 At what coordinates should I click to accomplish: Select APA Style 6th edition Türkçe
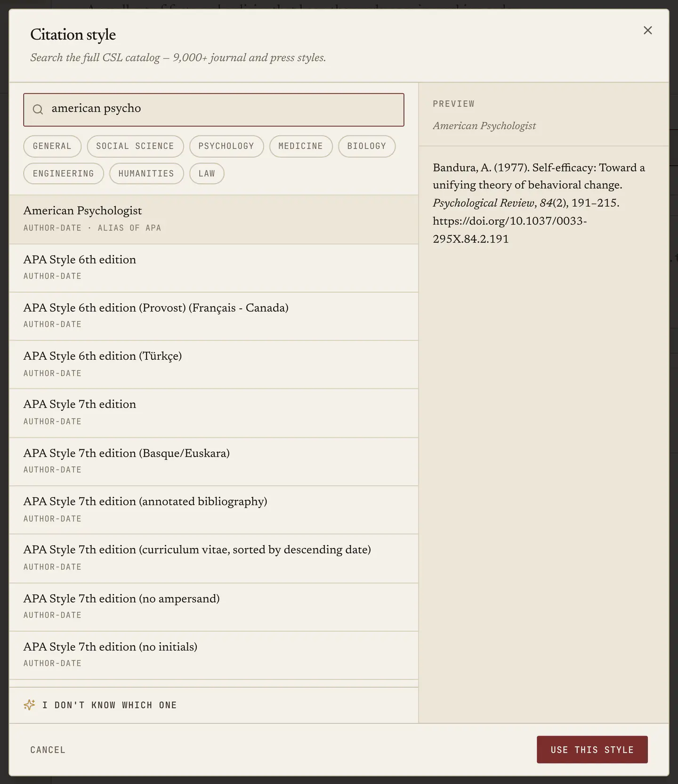click(x=214, y=364)
